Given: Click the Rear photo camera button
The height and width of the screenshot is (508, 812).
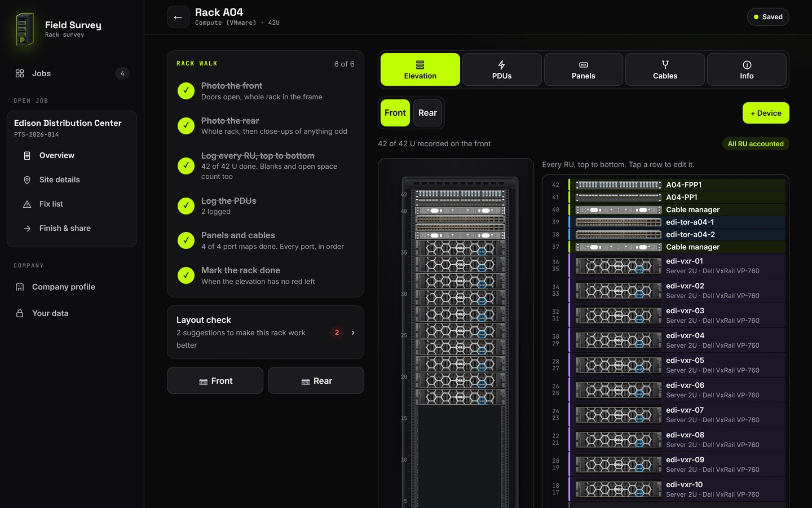Looking at the screenshot, I should click(316, 380).
